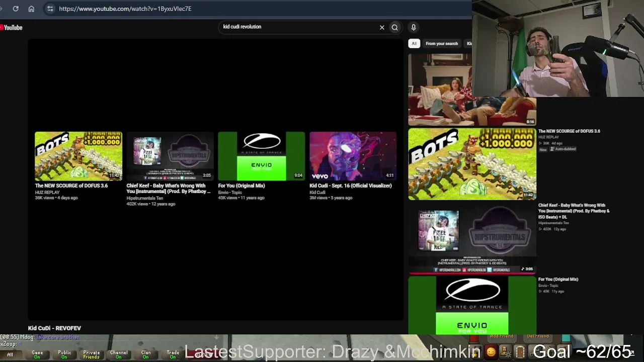Clear the search box with the X icon
644x362 pixels.
pos(382,27)
